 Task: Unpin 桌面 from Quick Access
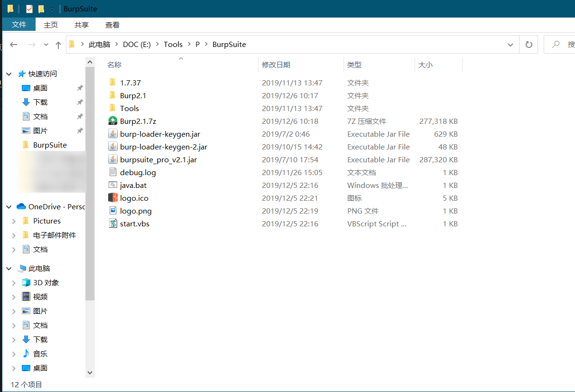80,88
